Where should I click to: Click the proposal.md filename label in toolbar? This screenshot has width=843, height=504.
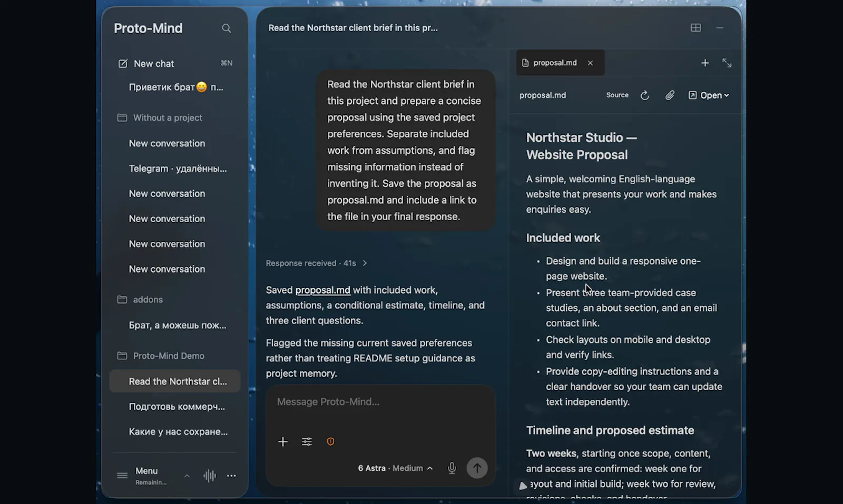[x=542, y=95]
